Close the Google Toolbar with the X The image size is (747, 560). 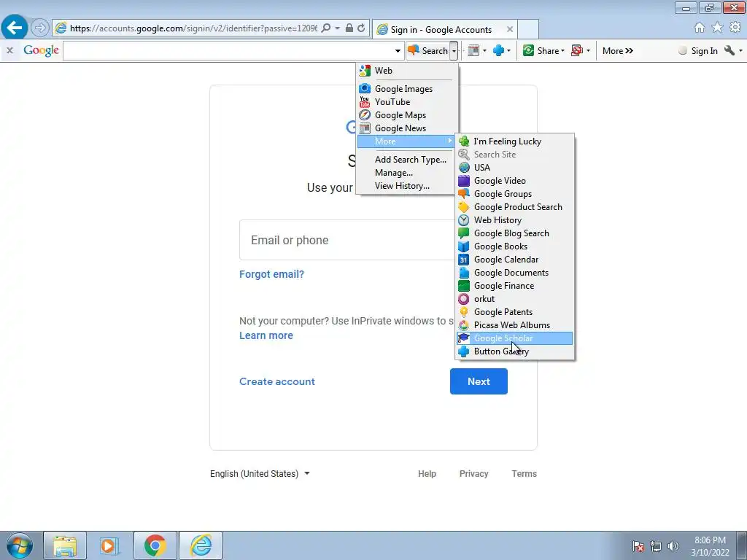(x=9, y=50)
